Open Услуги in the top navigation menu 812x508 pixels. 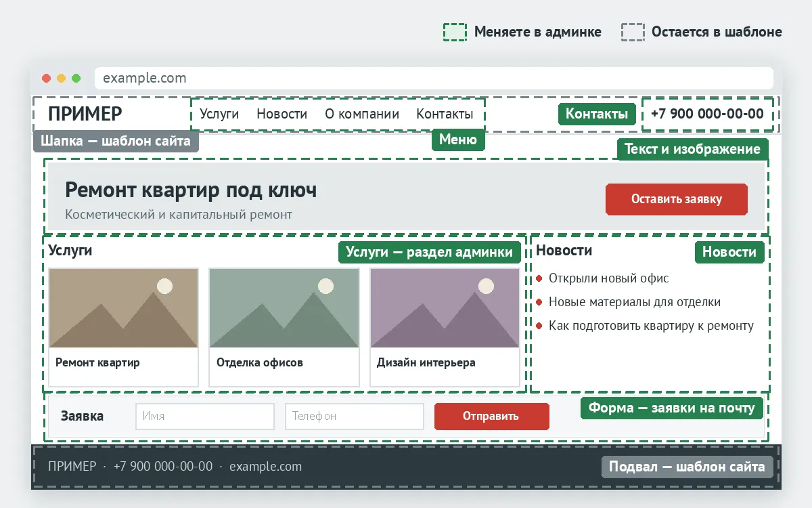[x=219, y=114]
